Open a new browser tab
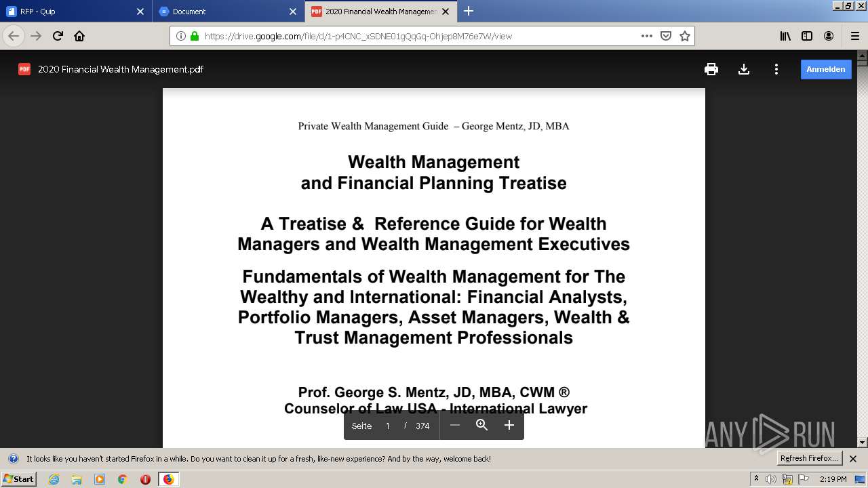Image resolution: width=868 pixels, height=488 pixels. pyautogui.click(x=469, y=12)
